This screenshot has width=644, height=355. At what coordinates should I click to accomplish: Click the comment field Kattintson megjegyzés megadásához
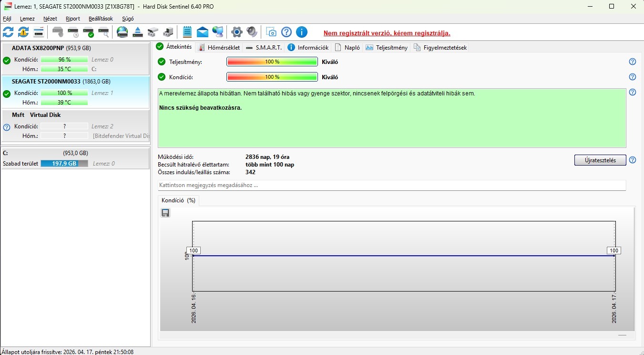click(392, 185)
